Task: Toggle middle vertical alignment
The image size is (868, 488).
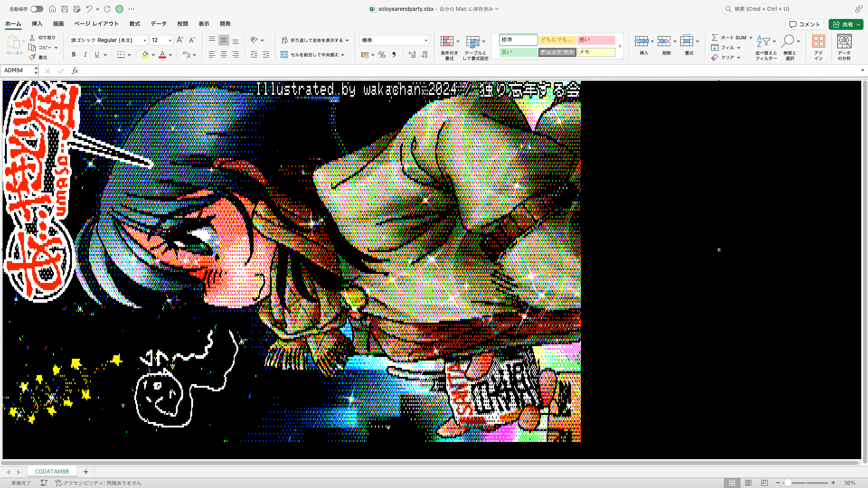Action: click(224, 40)
